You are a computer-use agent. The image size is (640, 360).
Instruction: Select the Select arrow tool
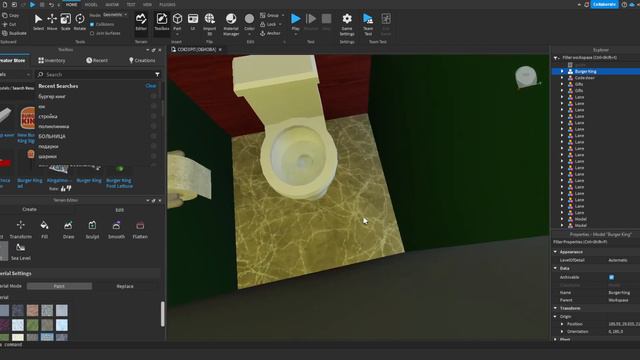click(x=38, y=22)
